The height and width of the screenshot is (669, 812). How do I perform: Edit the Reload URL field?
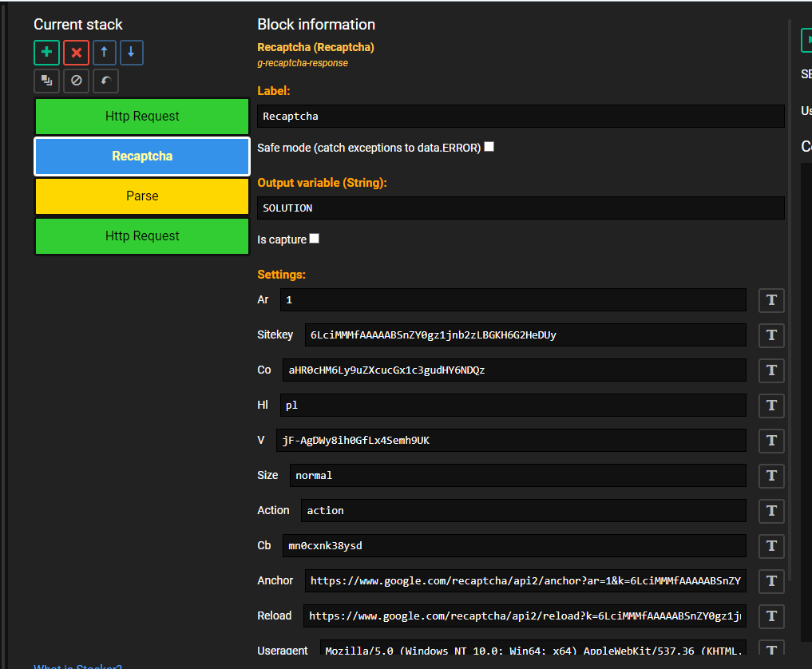[525, 616]
